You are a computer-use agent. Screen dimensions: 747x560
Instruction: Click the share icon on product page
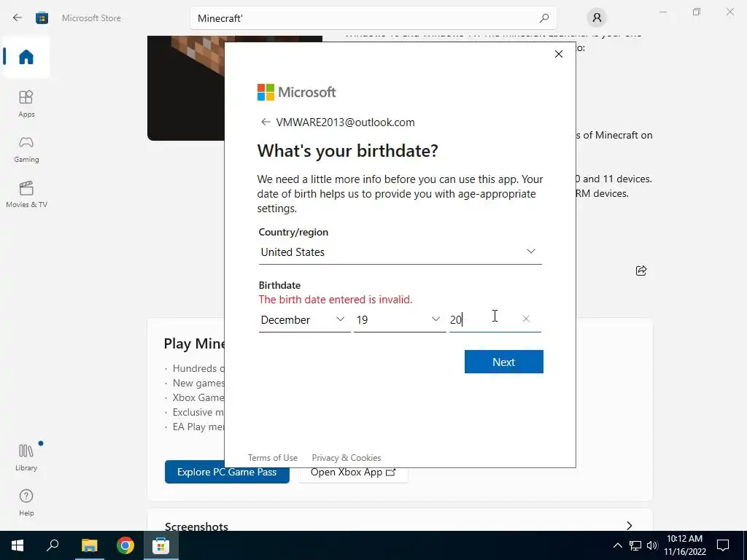(641, 271)
